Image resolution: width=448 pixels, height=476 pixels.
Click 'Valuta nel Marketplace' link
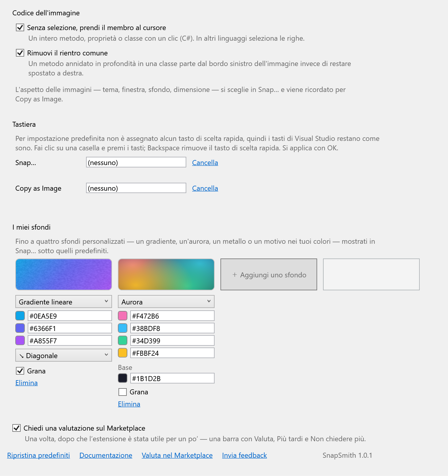click(x=177, y=455)
